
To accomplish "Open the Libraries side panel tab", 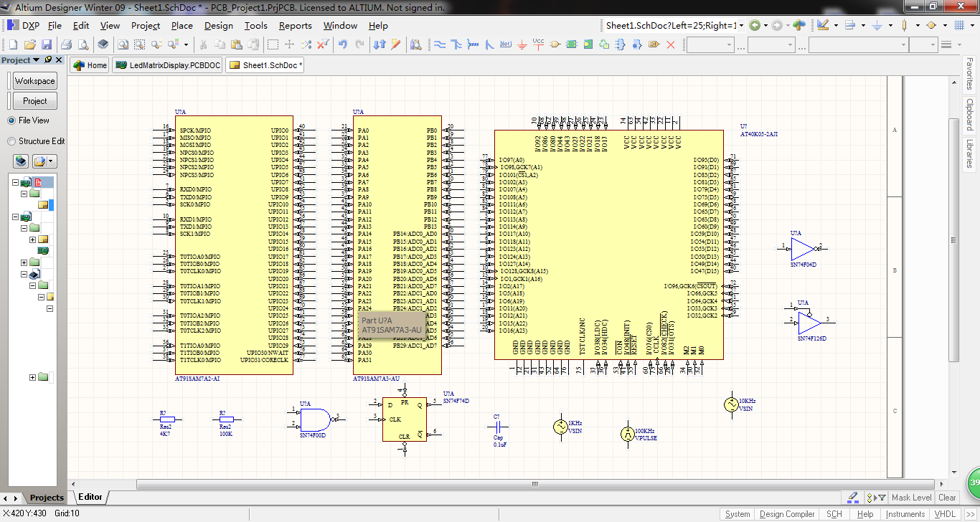I will (x=970, y=155).
